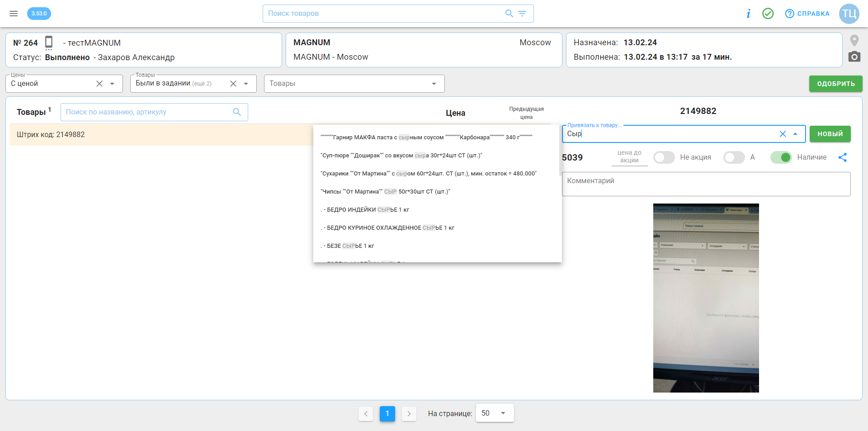Open the empty Товары combo box

pyautogui.click(x=354, y=84)
